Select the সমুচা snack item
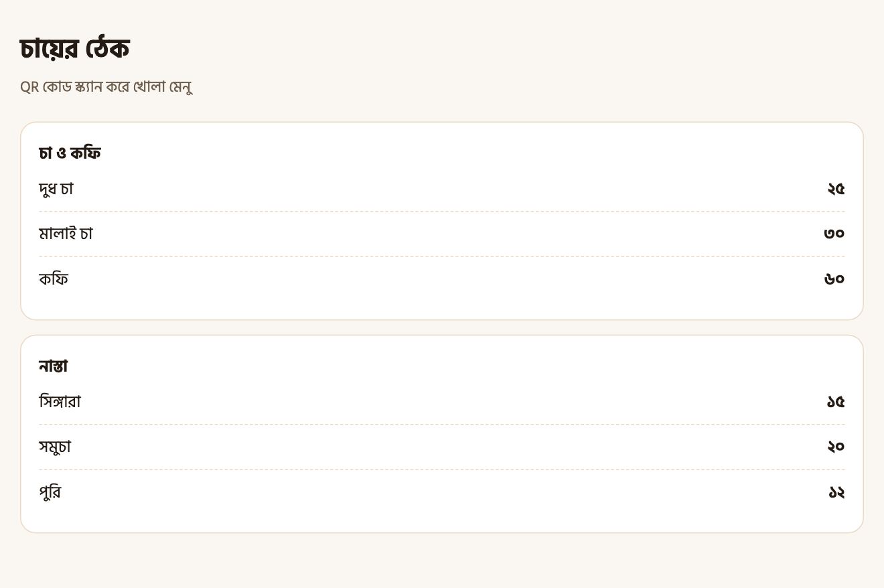Screen dimensions: 884x588 coord(55,447)
